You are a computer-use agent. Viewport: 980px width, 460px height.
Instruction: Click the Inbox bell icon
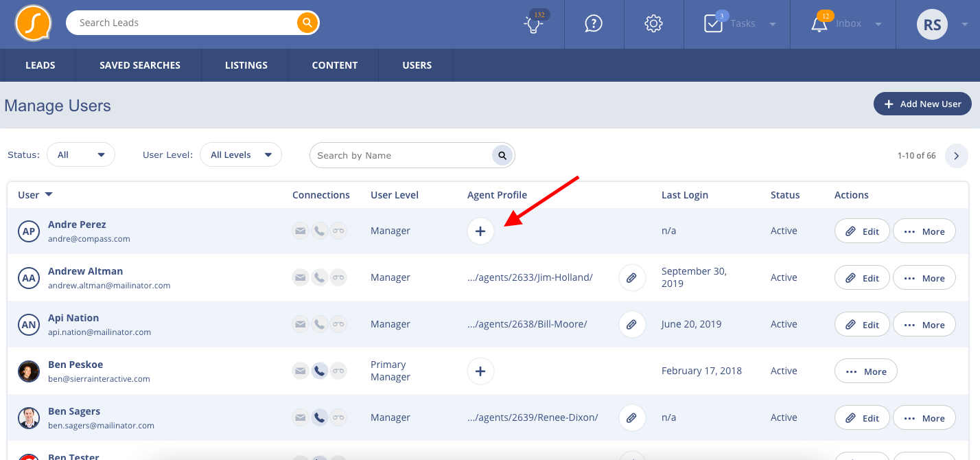pyautogui.click(x=819, y=23)
